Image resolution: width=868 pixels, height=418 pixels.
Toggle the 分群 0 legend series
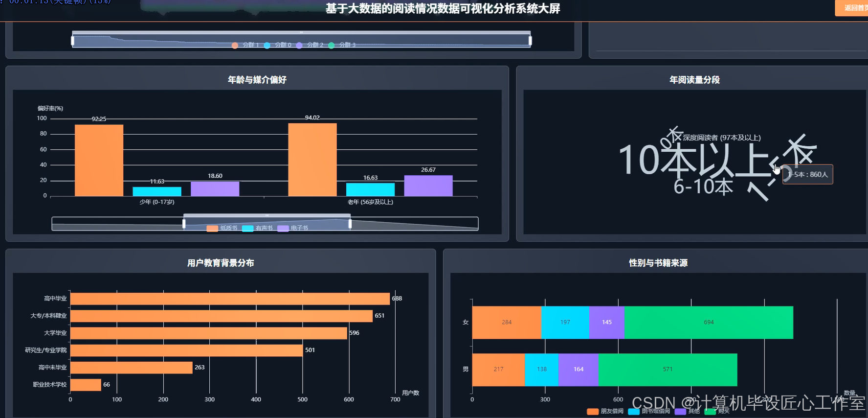coord(277,45)
